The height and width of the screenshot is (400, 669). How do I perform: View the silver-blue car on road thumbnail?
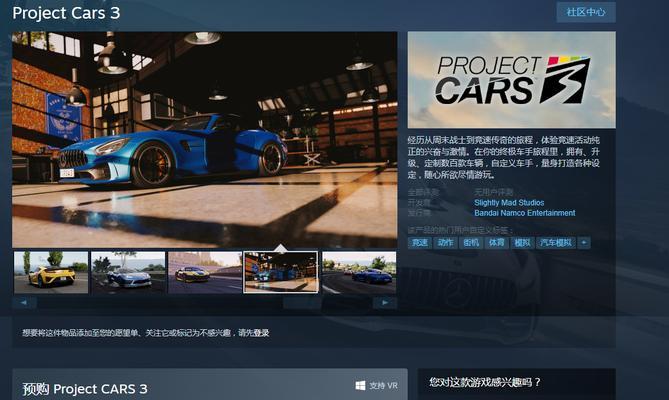point(128,272)
